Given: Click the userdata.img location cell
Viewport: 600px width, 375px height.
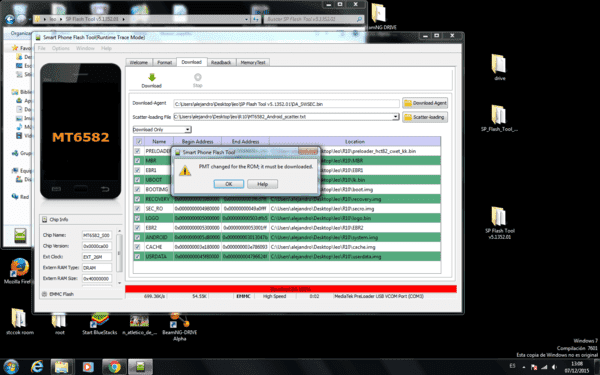Looking at the screenshot, I should point(355,256).
